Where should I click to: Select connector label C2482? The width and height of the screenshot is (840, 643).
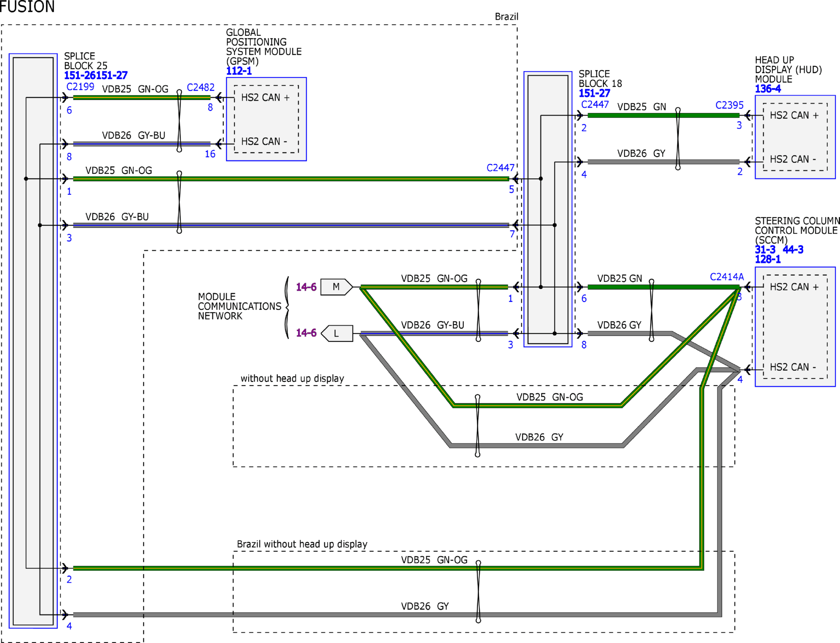point(201,87)
